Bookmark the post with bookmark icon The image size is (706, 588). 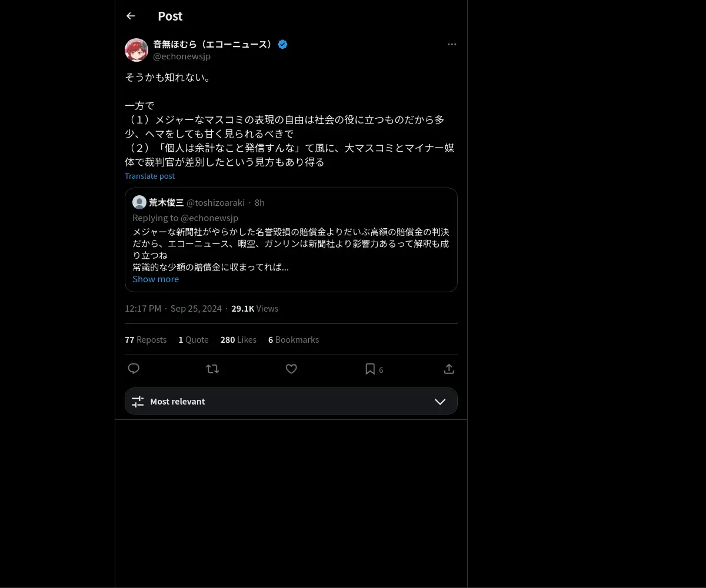pos(370,369)
